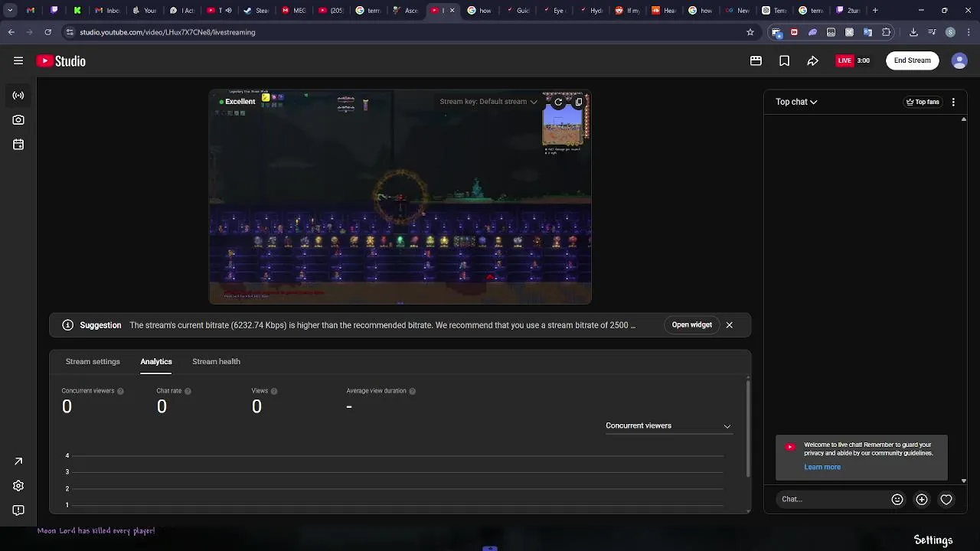980x551 pixels.
Task: Click help icon next to Chat rate
Action: [188, 391]
